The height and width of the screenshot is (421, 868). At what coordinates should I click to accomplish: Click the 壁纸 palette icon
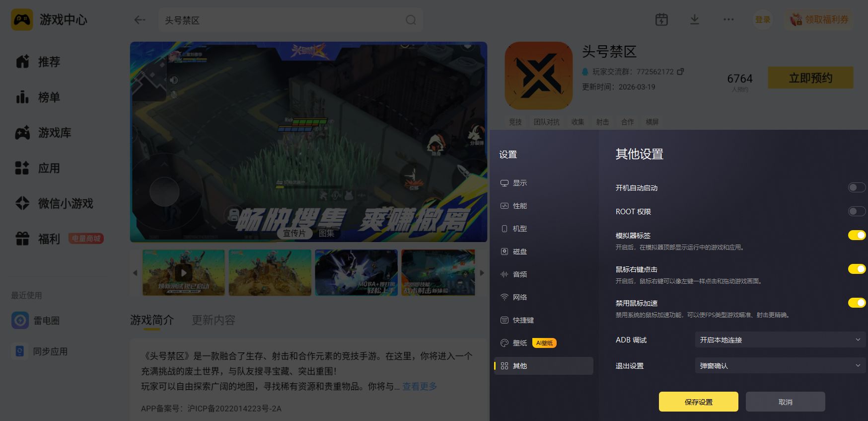click(x=505, y=343)
